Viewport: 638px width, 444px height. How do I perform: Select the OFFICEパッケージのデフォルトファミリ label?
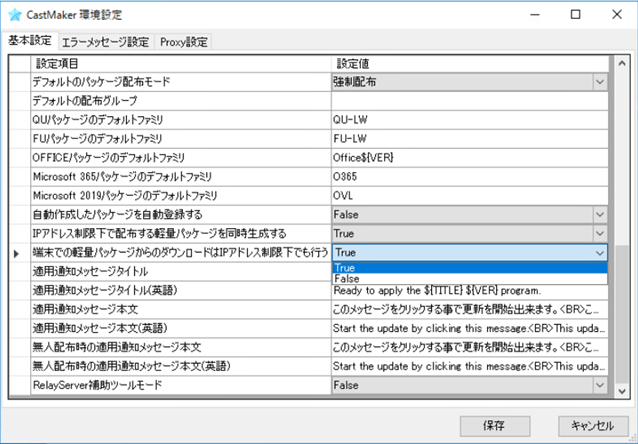pyautogui.click(x=109, y=157)
